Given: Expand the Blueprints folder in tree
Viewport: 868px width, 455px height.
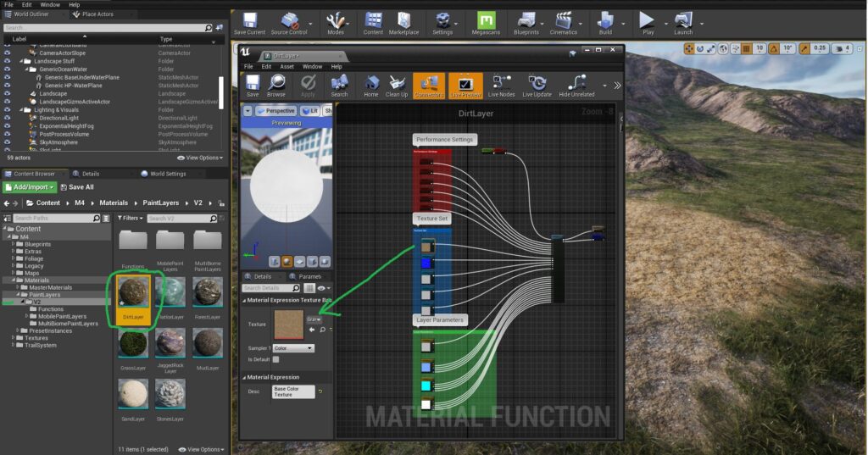Looking at the screenshot, I should click(14, 244).
